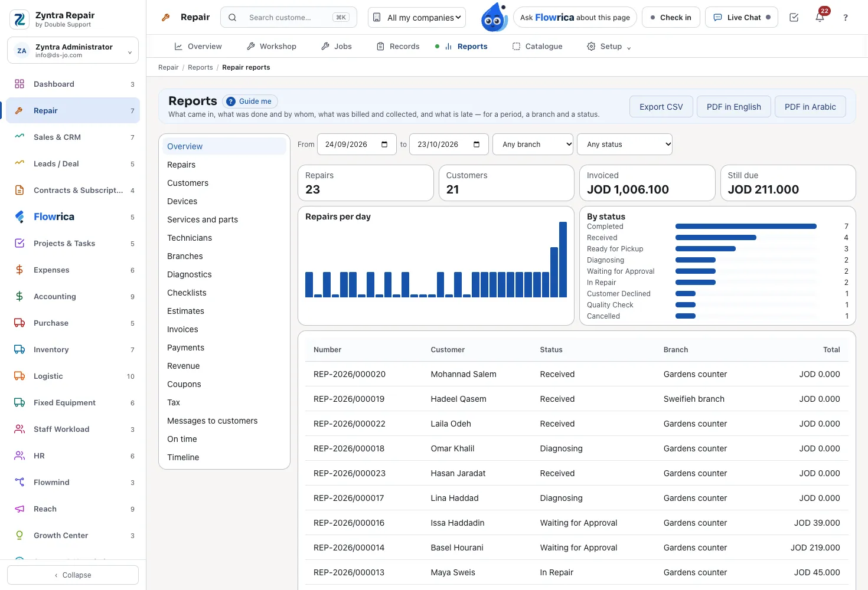Click the HR people icon in sidebar
The width and height of the screenshot is (868, 590).
(x=19, y=455)
